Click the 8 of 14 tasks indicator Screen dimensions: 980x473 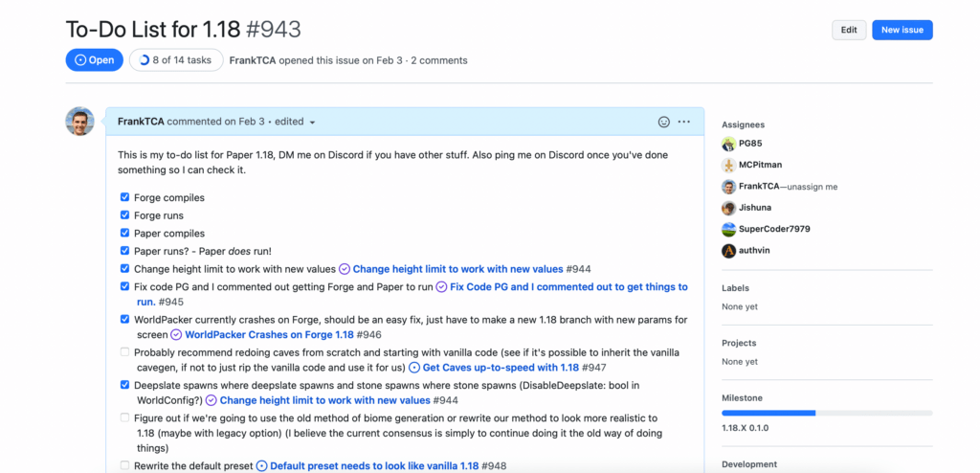tap(176, 60)
